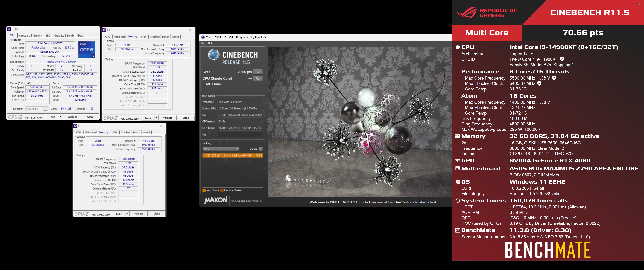Click the GPU card icon in BenchMate panel
Viewport: 644px width, 270px height.
pyautogui.click(x=458, y=160)
